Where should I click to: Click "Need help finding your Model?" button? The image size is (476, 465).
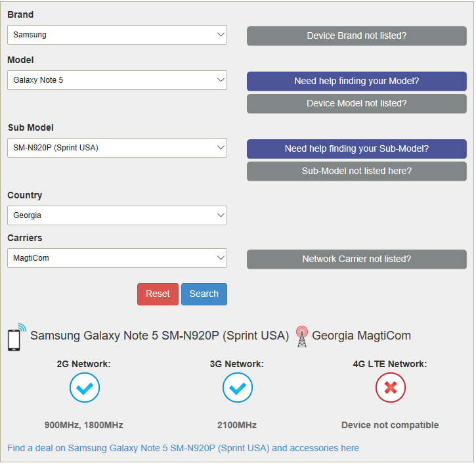point(357,81)
